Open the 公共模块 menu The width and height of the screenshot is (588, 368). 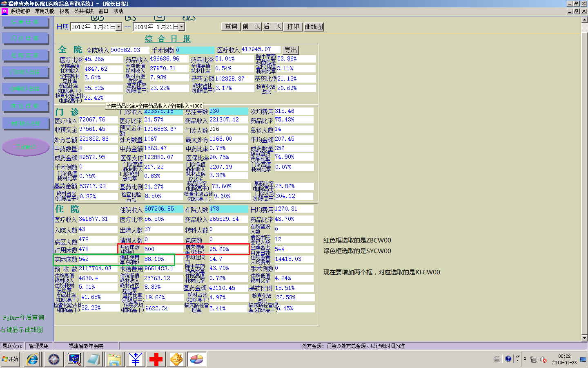[x=84, y=11]
